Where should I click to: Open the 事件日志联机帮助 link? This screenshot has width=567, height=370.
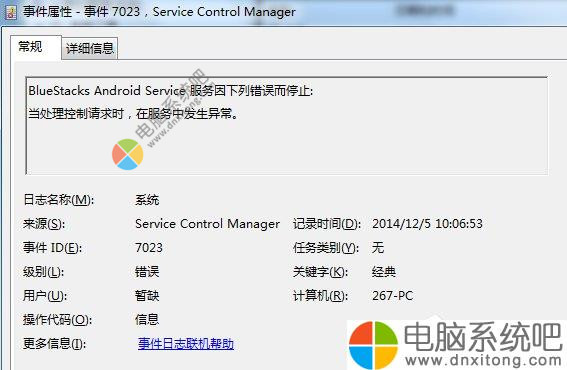click(186, 344)
